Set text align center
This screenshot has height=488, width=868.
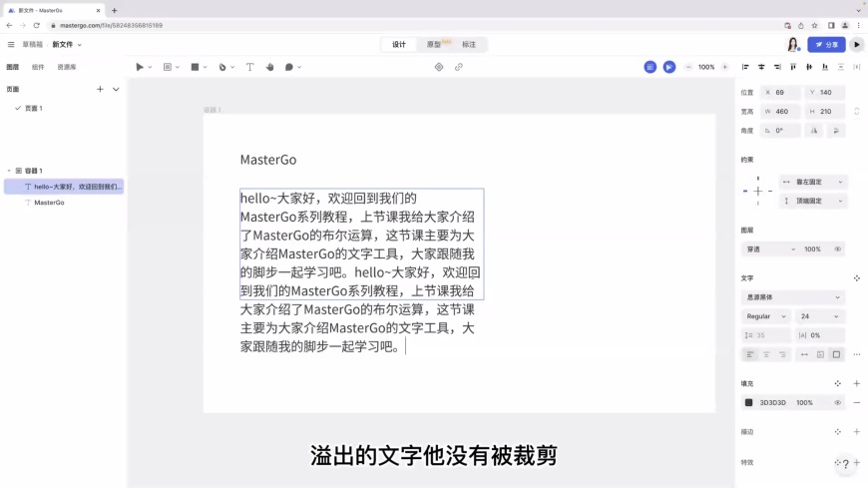pyautogui.click(x=766, y=354)
